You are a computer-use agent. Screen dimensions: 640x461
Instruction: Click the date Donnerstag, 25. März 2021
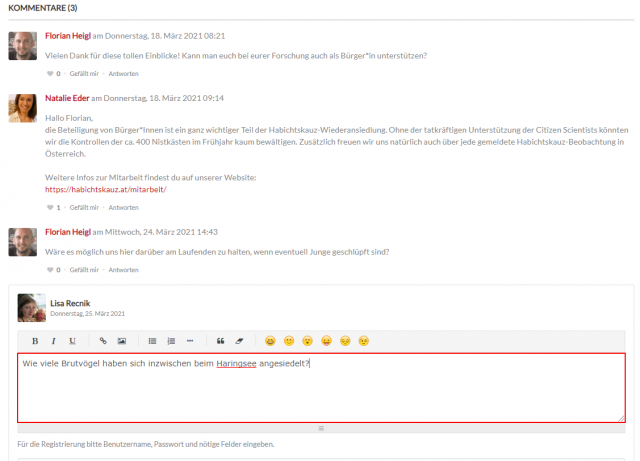pyautogui.click(x=87, y=314)
